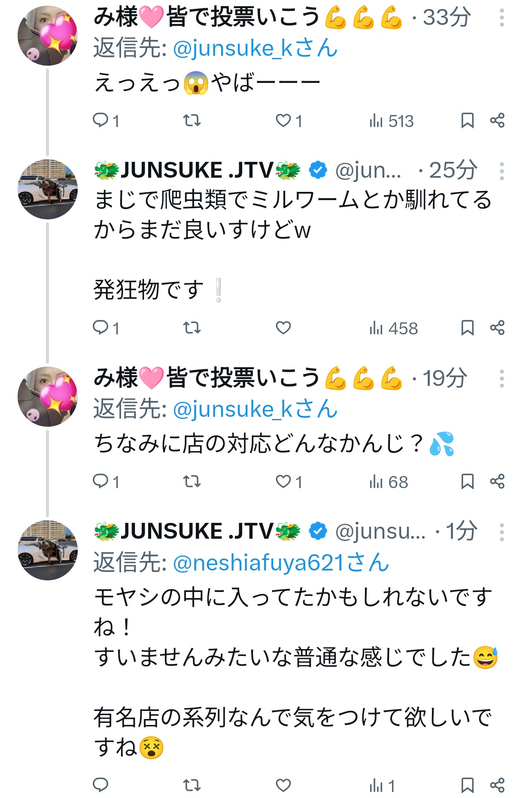Reply to the モヤシの中に tweet
Screen dimensions: 532x798
tap(100, 785)
